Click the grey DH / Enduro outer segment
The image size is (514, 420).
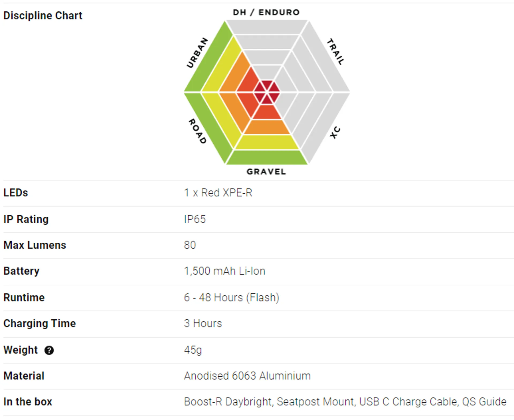click(x=267, y=27)
